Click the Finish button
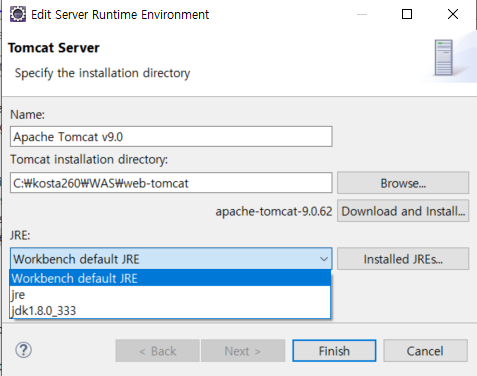 (x=334, y=351)
